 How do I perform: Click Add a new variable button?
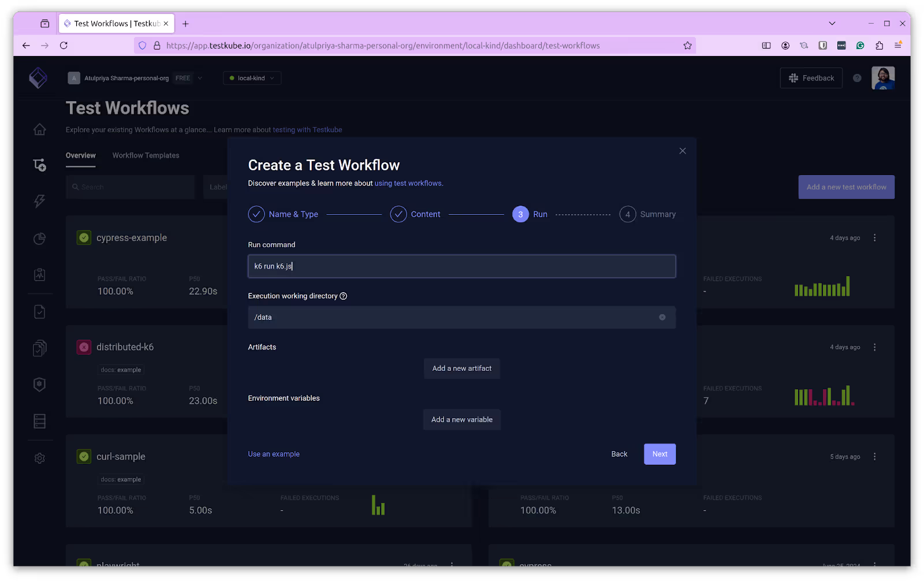[x=462, y=420]
